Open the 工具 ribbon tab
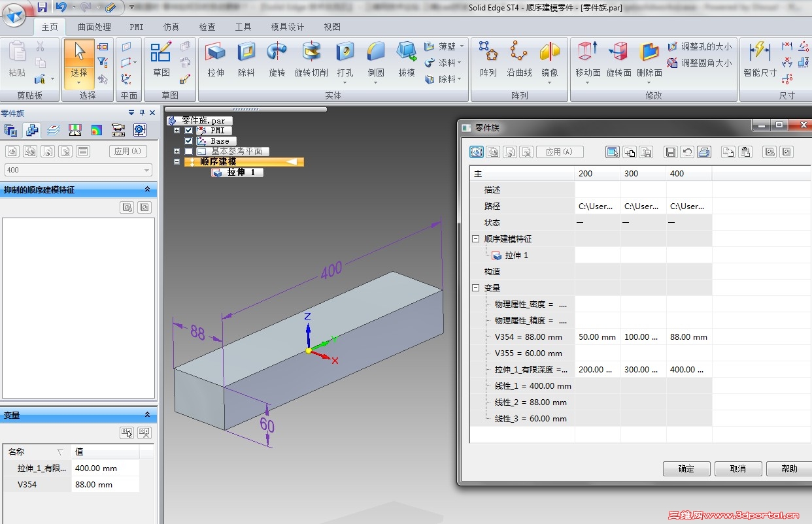The image size is (812, 524). tap(243, 27)
